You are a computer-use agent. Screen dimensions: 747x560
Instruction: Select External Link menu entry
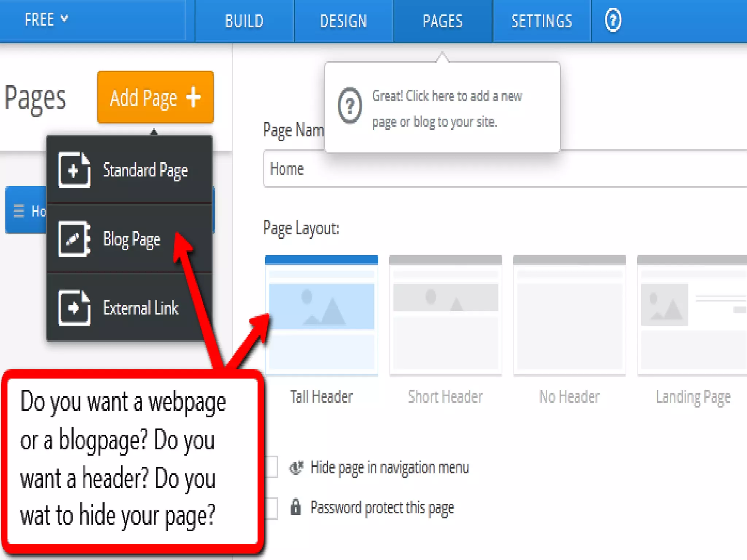coord(140,308)
